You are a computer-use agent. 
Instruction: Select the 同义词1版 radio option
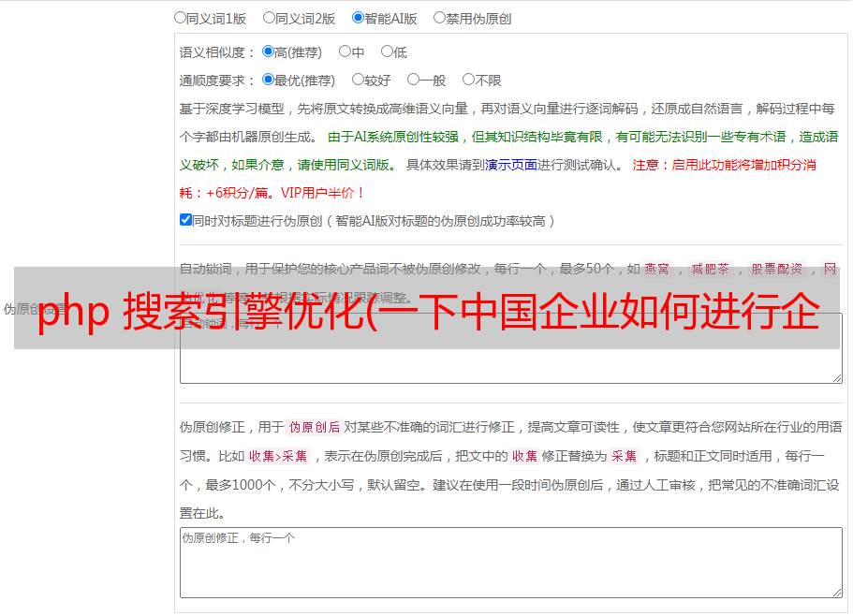pos(180,18)
